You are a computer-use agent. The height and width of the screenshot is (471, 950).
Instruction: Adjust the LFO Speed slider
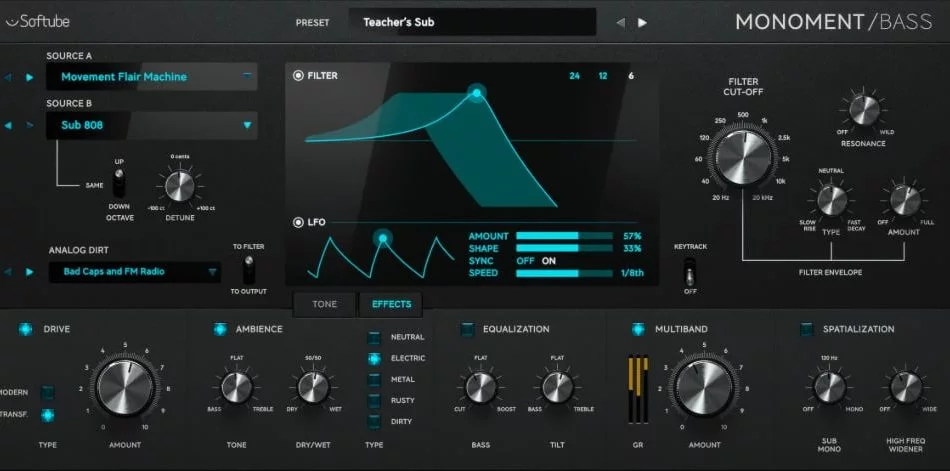click(564, 273)
